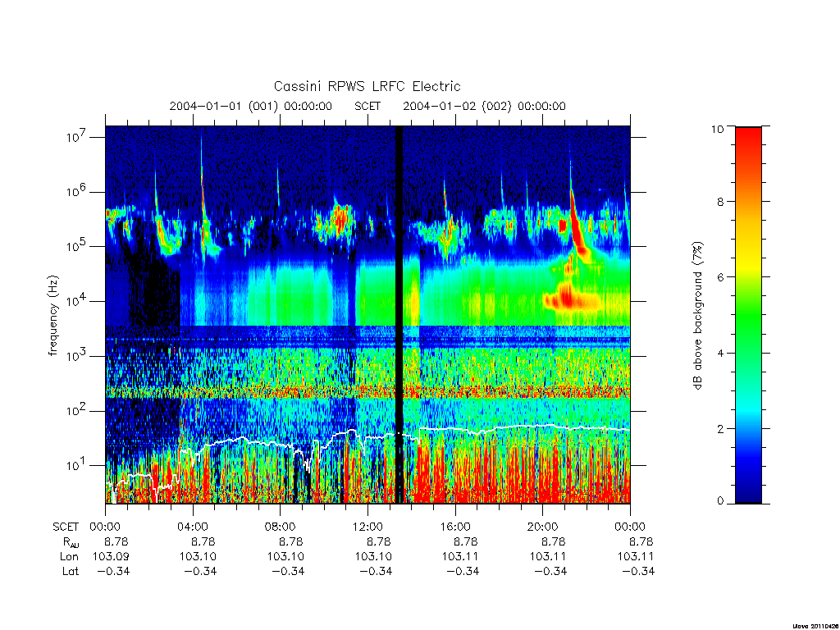This screenshot has height=630, width=840.
Task: Click the 10^7 frequency tick label
Action: 76,137
